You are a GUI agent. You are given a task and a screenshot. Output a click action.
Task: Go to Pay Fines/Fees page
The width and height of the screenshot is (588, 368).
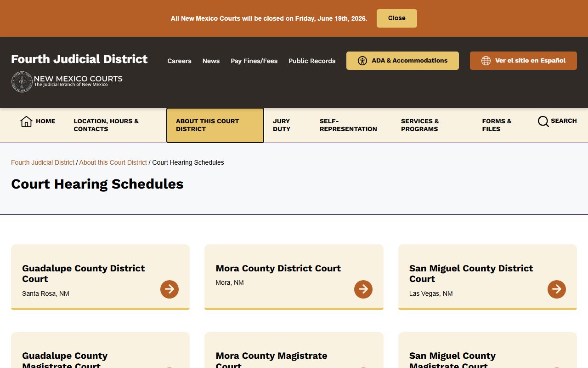pyautogui.click(x=254, y=61)
